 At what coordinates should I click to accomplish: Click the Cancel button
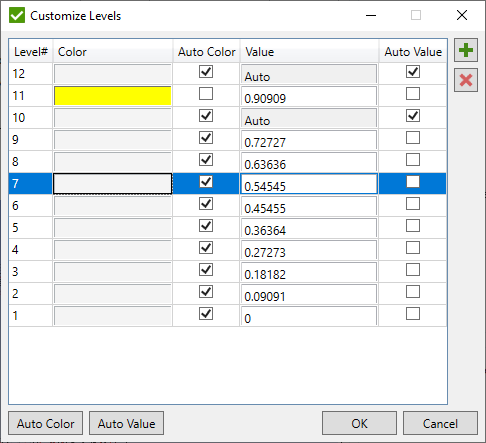pyautogui.click(x=440, y=423)
